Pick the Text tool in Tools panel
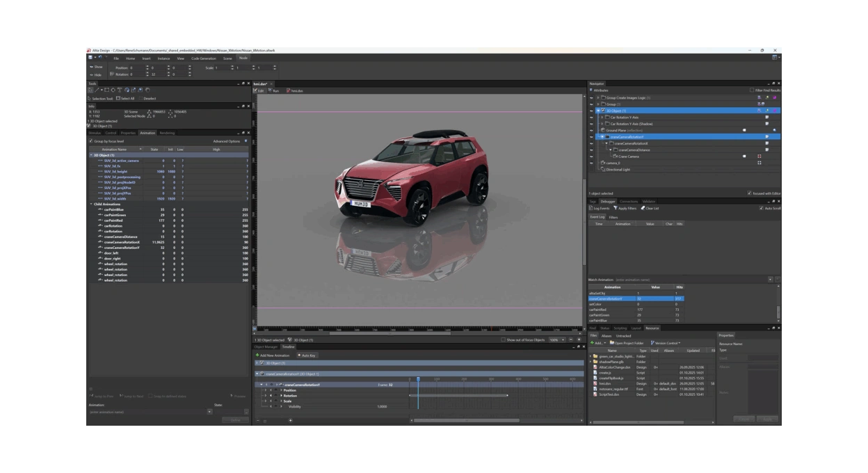The width and height of the screenshot is (868, 473). pos(120,90)
